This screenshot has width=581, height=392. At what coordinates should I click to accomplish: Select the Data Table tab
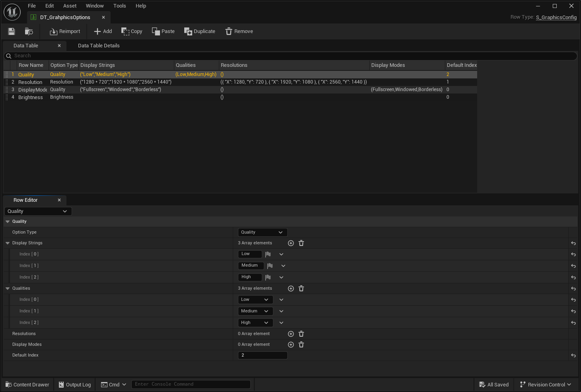point(26,46)
